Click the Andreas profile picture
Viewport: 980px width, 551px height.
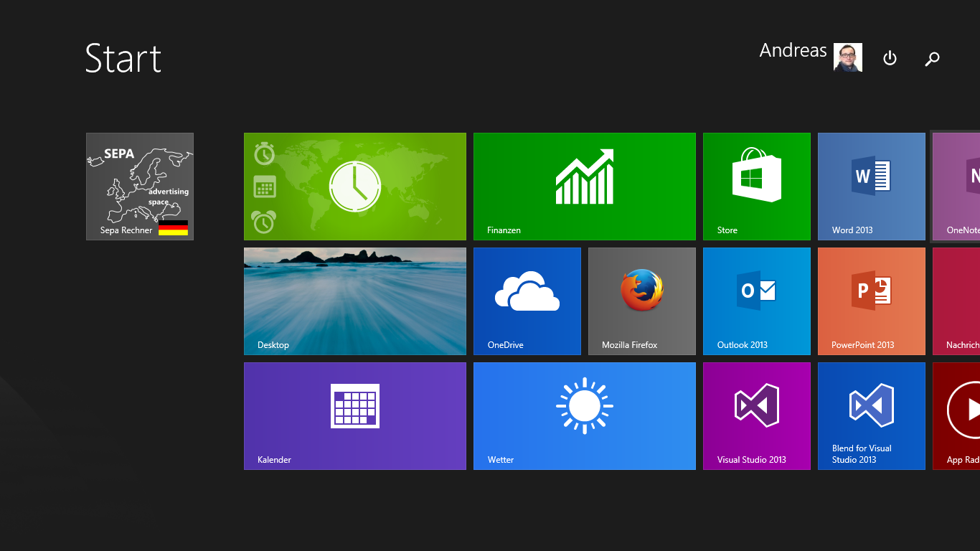pos(848,57)
